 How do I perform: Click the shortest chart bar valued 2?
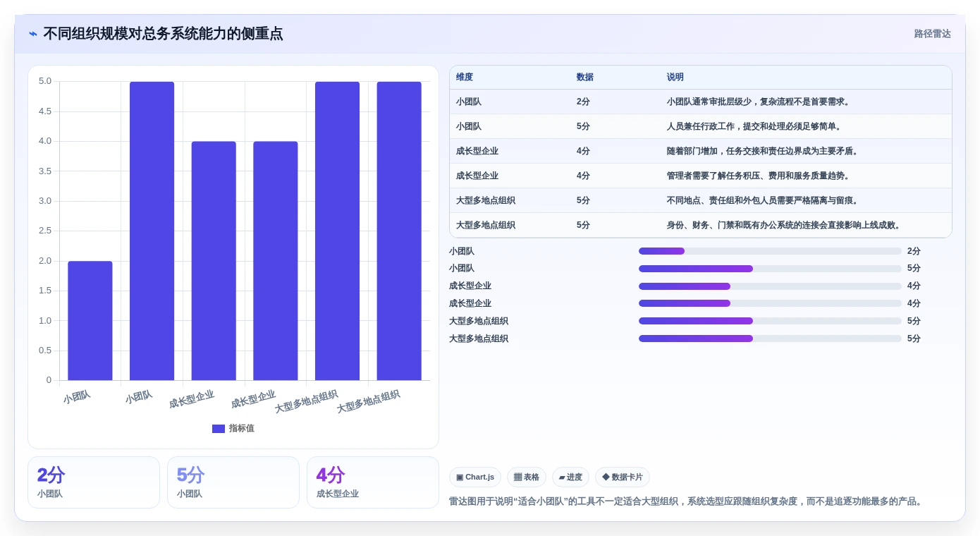point(90,321)
